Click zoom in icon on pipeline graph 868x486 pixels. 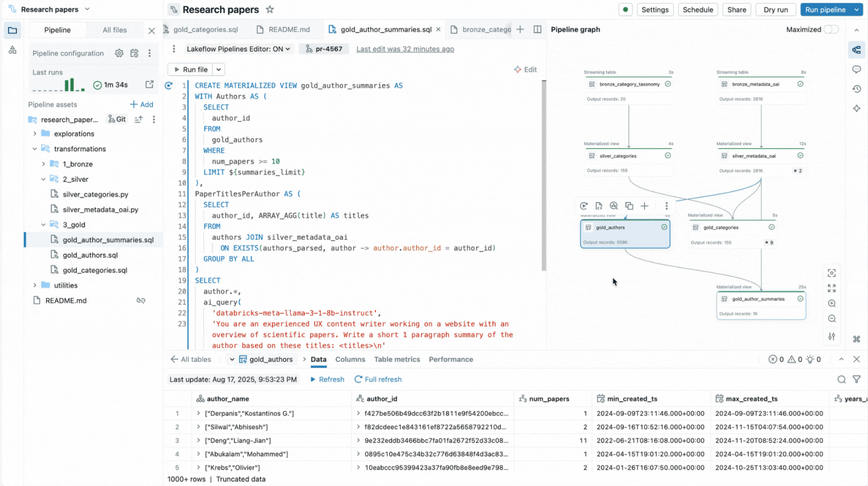point(831,303)
